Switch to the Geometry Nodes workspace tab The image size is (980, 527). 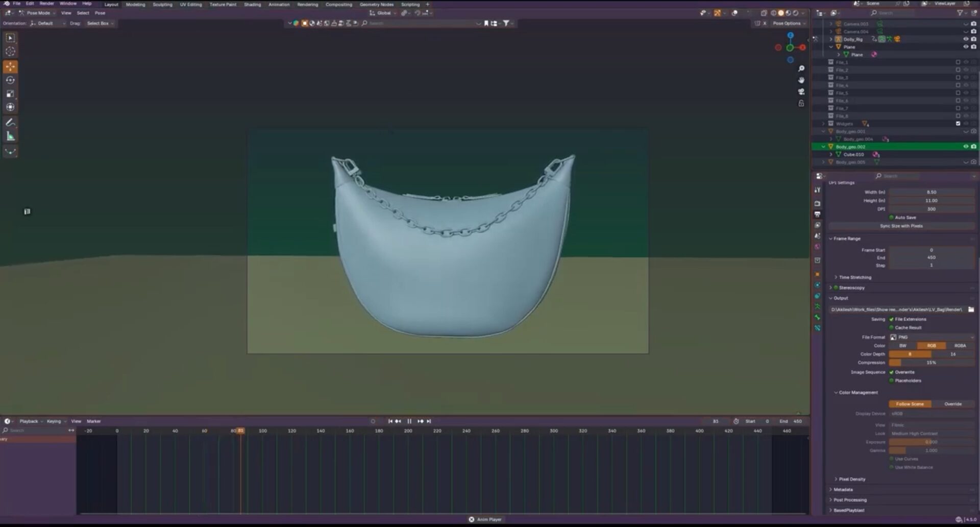pos(377,4)
